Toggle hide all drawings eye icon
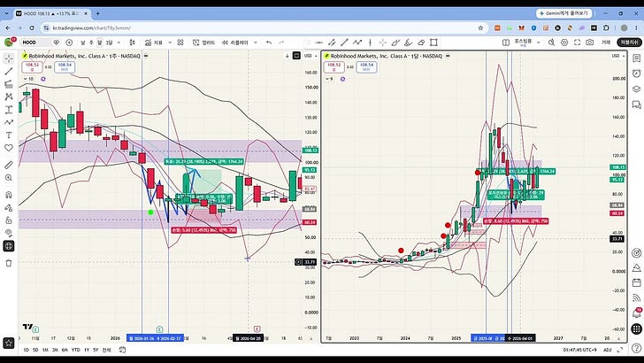 coord(9,233)
